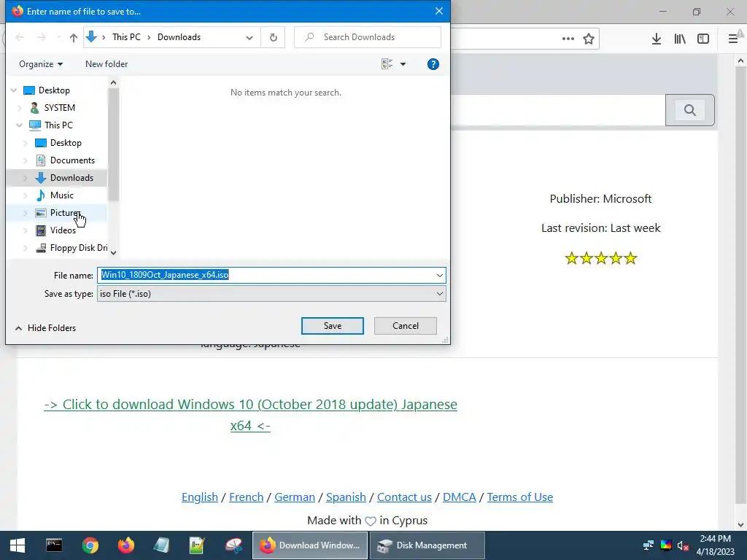Open view options dropdown arrow

[403, 64]
